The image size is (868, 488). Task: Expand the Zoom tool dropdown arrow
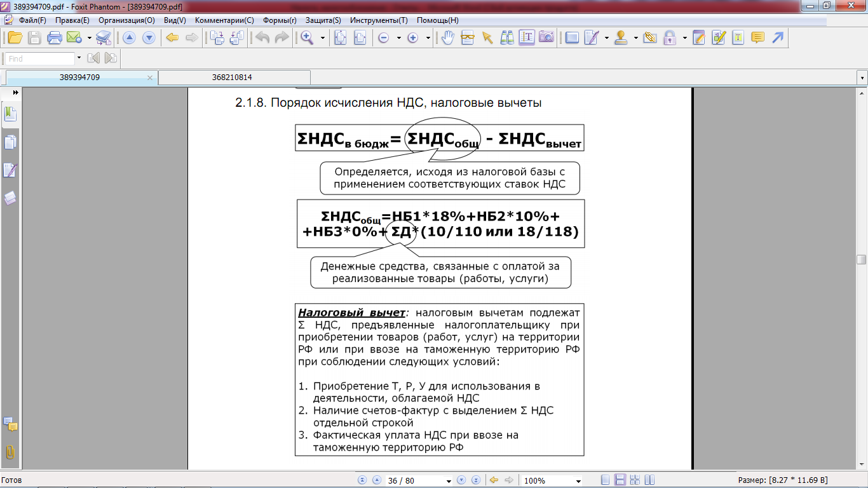(323, 37)
